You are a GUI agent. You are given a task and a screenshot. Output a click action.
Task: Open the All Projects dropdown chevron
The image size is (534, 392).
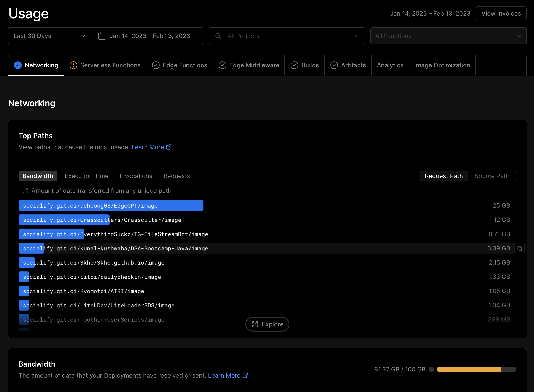[356, 36]
